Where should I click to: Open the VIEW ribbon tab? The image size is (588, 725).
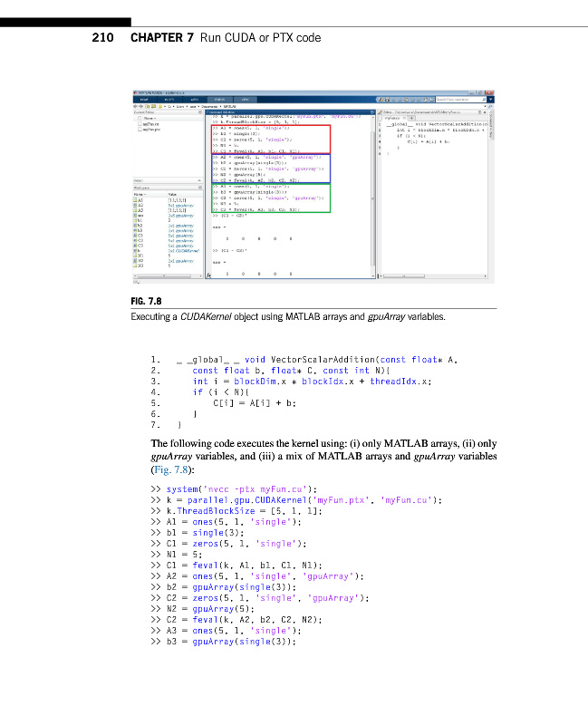pyautogui.click(x=246, y=100)
